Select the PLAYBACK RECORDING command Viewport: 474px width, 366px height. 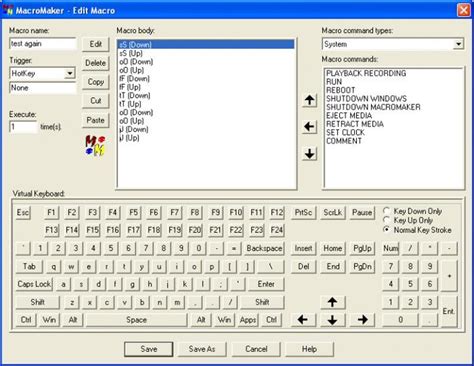(366, 73)
